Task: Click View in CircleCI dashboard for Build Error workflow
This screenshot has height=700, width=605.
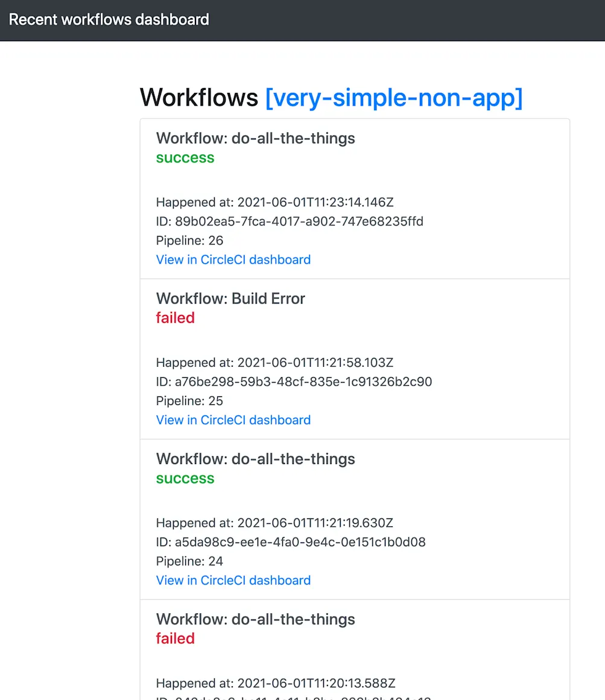Action: pyautogui.click(x=233, y=420)
